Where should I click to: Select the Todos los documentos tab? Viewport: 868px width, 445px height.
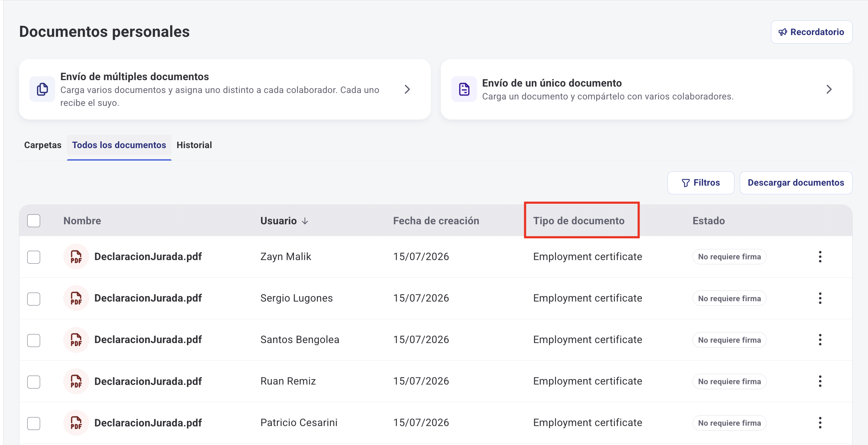(x=119, y=145)
